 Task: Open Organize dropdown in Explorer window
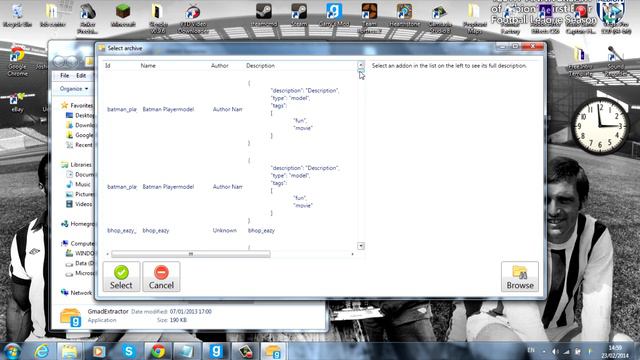coord(73,89)
